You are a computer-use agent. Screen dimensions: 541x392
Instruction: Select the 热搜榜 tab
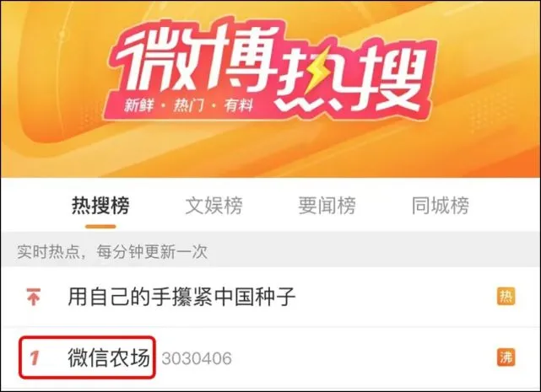click(x=100, y=206)
